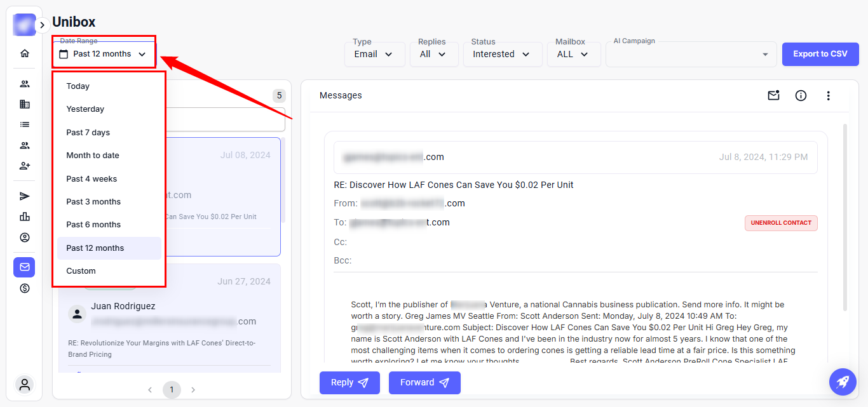
Task: Open the bar chart analytics icon
Action: (25, 217)
